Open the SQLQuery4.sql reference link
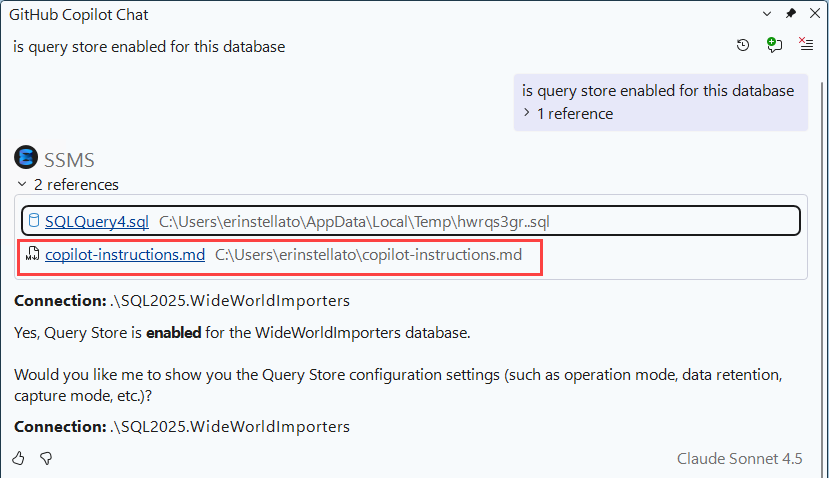Viewport: 829px width, 478px height. 96,221
